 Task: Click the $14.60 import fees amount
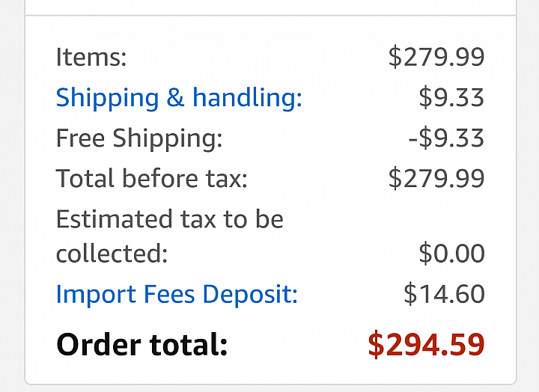point(444,294)
